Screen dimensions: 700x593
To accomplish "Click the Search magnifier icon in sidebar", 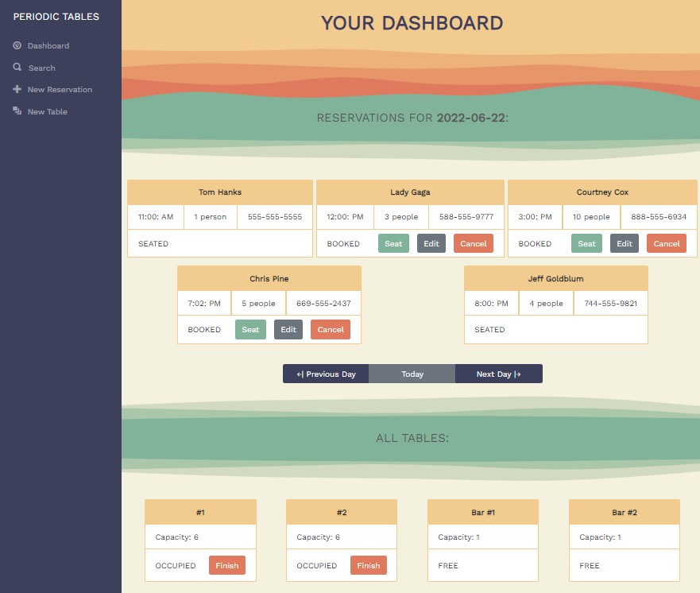I will click(x=17, y=67).
